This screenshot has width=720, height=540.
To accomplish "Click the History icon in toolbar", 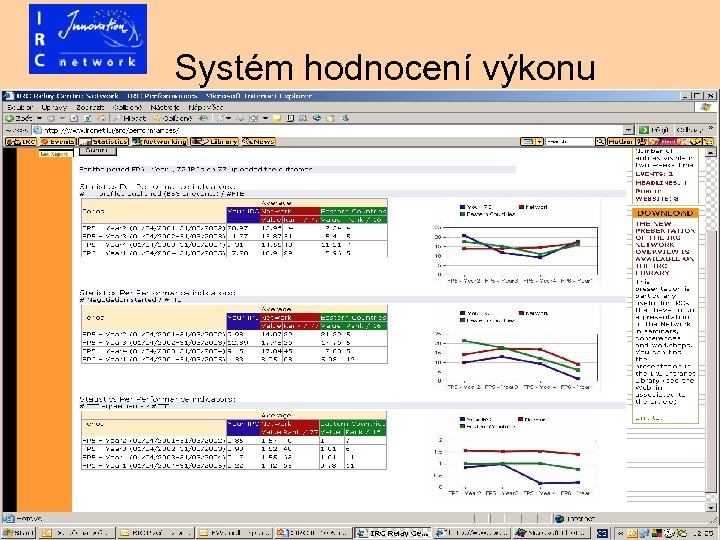I will tap(203, 118).
